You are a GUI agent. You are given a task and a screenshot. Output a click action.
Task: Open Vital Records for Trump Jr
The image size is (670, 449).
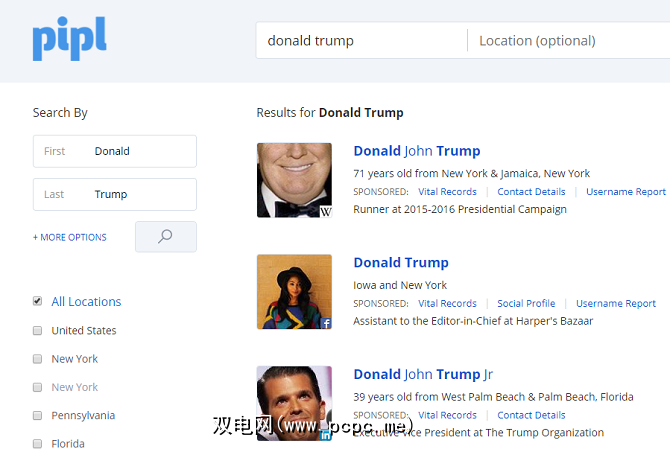[x=447, y=415]
